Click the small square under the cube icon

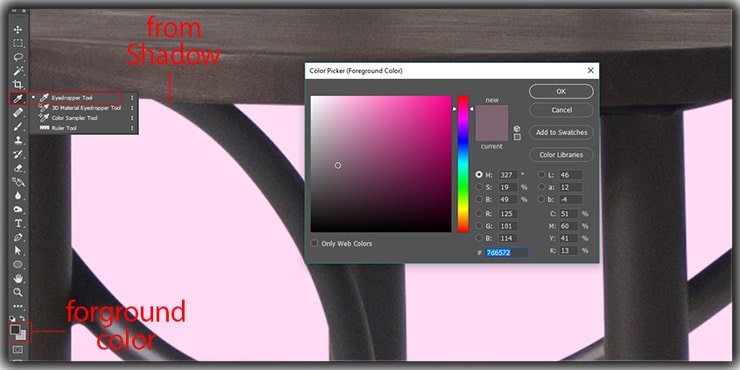coord(517,137)
